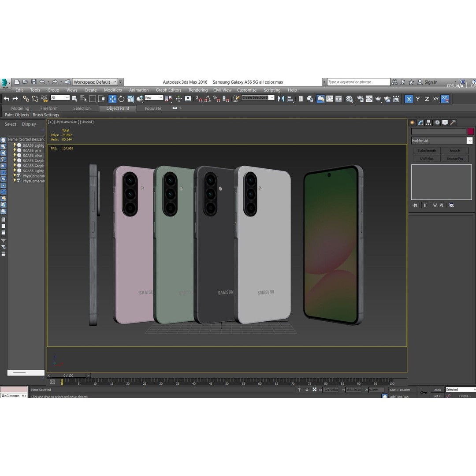
Task: Toggle visibility bulb for SGA56 olive
Action: [x=14, y=156]
